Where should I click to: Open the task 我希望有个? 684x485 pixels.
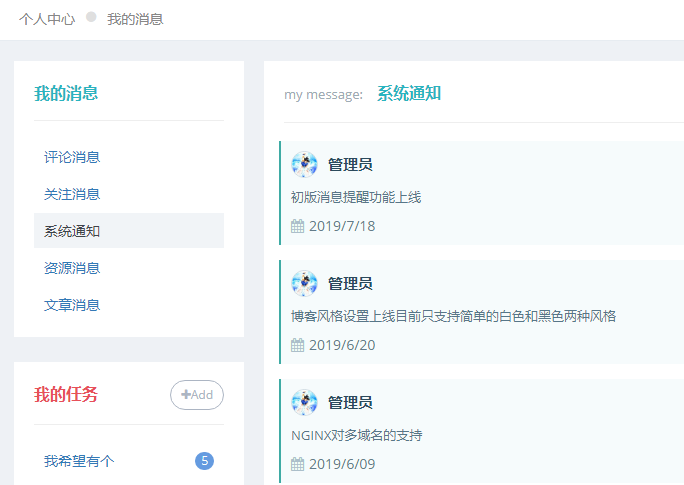(79, 461)
